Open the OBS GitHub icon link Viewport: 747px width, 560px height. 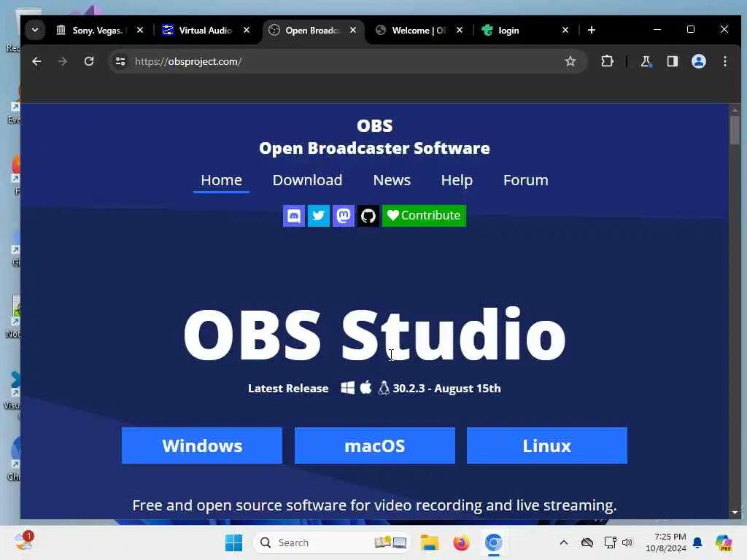[x=368, y=216]
